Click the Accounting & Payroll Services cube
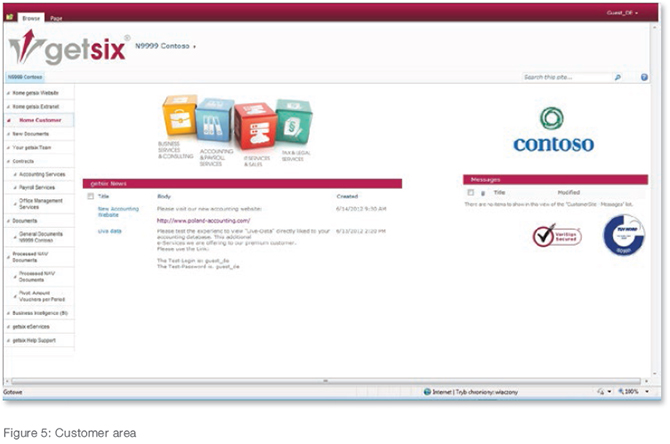670x444 pixels. (x=215, y=120)
